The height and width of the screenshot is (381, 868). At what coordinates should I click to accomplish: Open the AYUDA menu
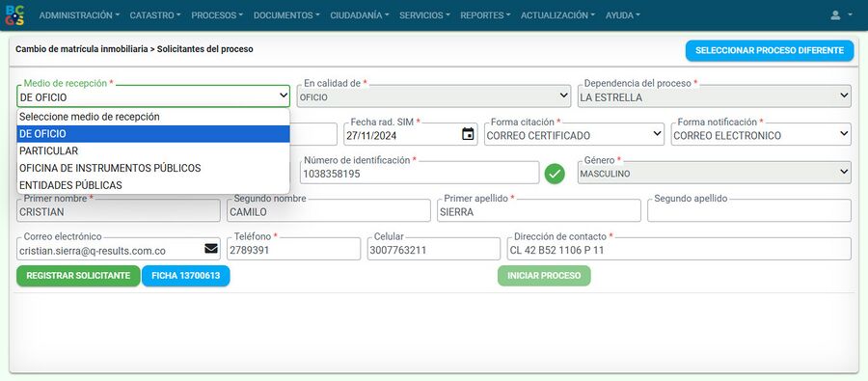coord(623,15)
